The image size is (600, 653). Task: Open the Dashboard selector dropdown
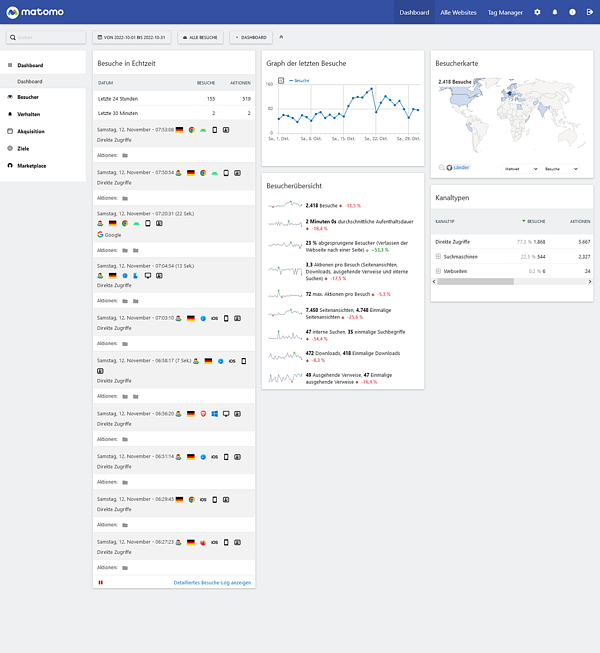point(251,37)
